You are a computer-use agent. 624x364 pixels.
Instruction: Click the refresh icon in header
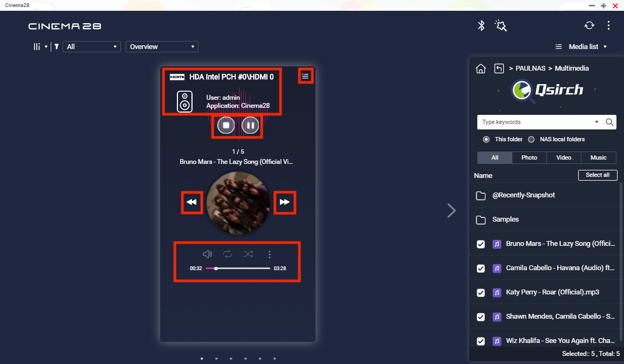(589, 25)
